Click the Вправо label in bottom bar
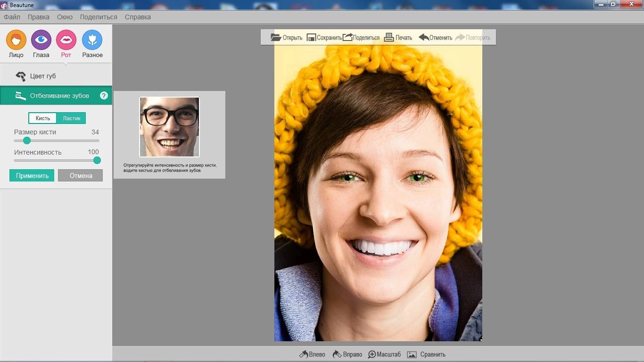Image resolution: width=644 pixels, height=362 pixels. click(x=353, y=354)
